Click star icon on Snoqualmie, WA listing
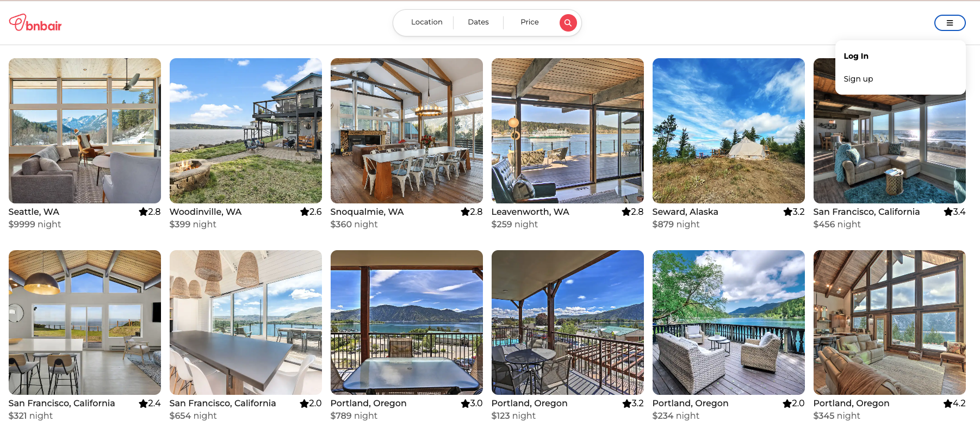Image resolution: width=980 pixels, height=434 pixels. (465, 212)
